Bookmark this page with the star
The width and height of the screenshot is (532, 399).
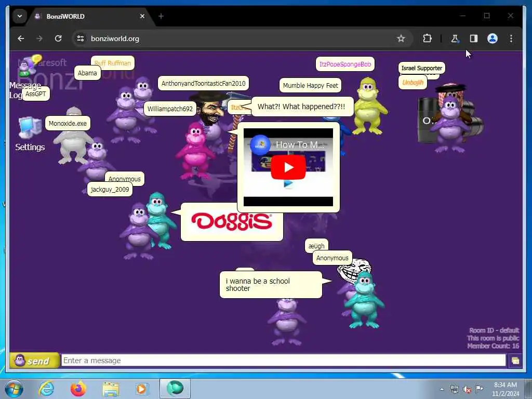(401, 38)
